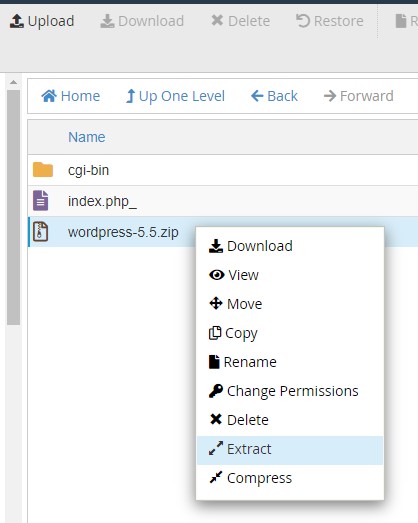The image size is (418, 523).
Task: Click the Upload toolbar button
Action: 42,21
